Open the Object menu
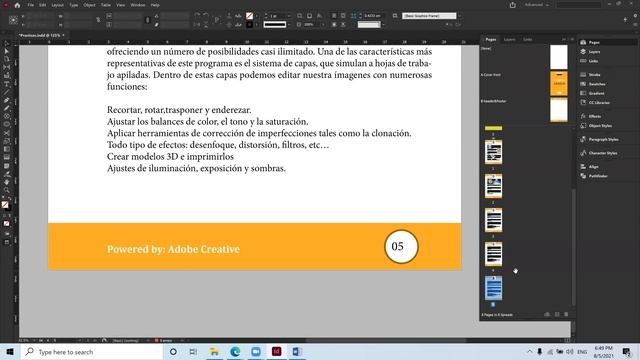Screen dimensions: 640x360 pos(89,5)
